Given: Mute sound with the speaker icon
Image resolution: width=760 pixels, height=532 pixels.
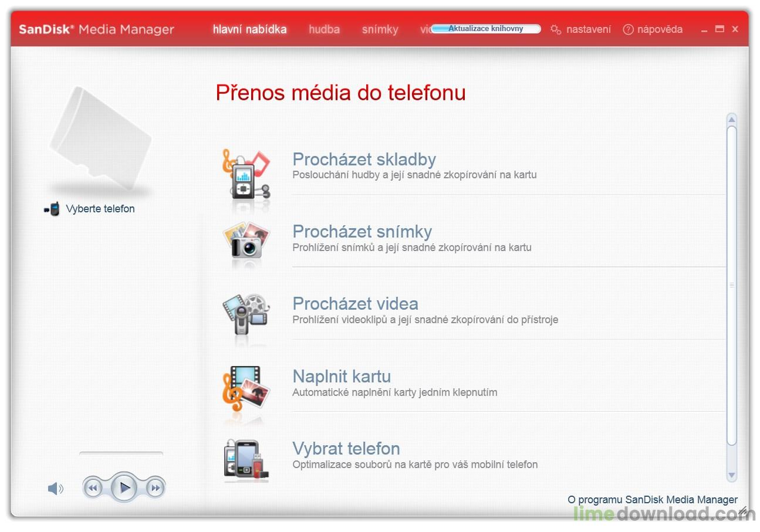Looking at the screenshot, I should (56, 488).
